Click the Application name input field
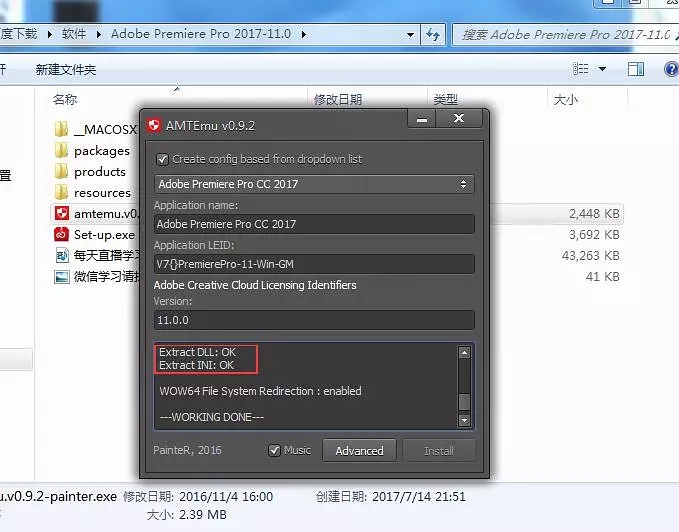The image size is (679, 532). pos(314,224)
